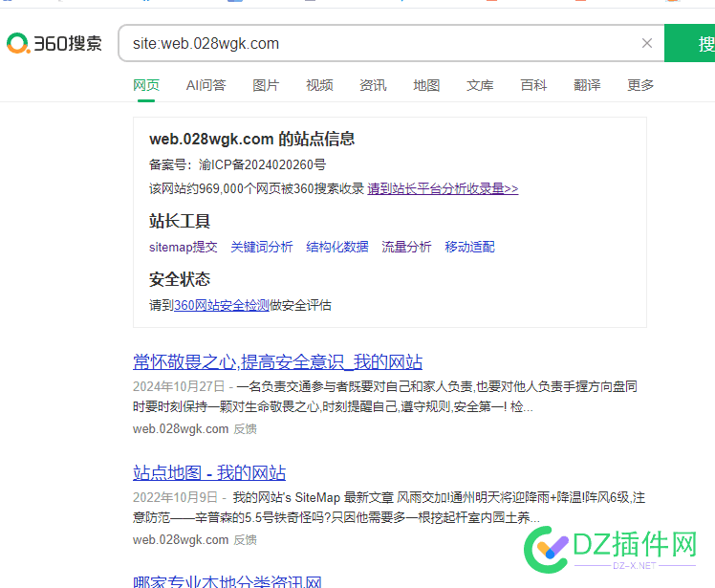Click web.028wgk.com URL under 站点地图 result
Viewport: 715px width, 588px height.
pyautogui.click(x=181, y=540)
